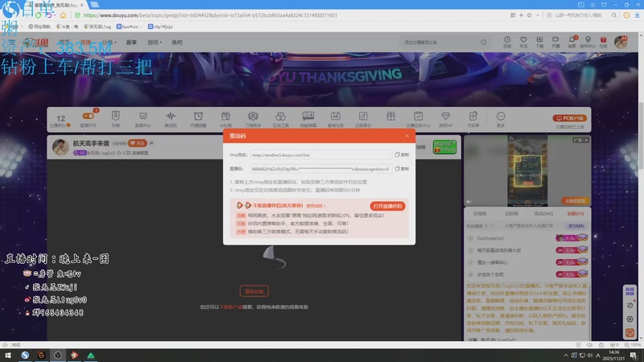Click the browser home icon
The image size is (644, 362).
point(63,15)
